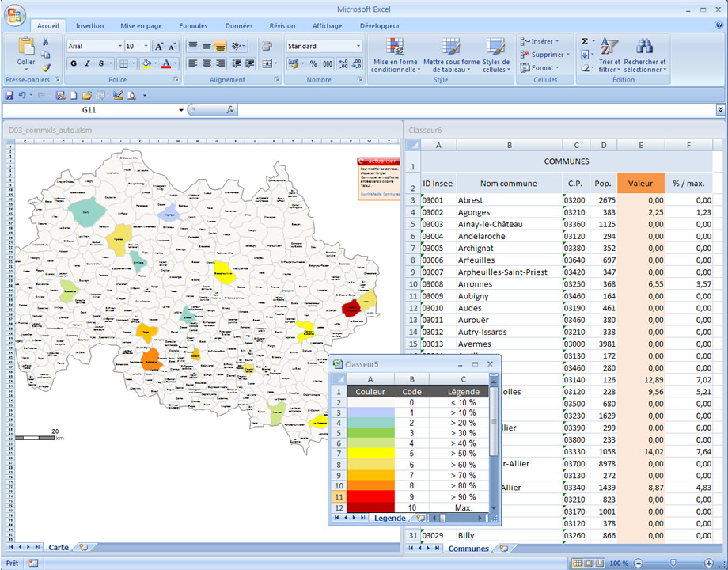Click the yellow fill color bucket
Screen dimensions: 728x570
click(146, 63)
